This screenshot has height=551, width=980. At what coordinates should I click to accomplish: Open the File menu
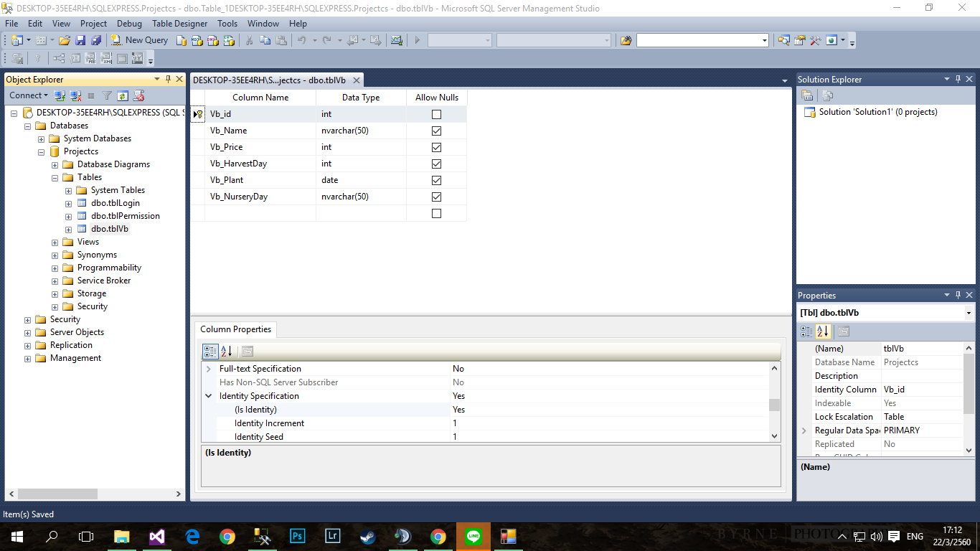click(11, 24)
